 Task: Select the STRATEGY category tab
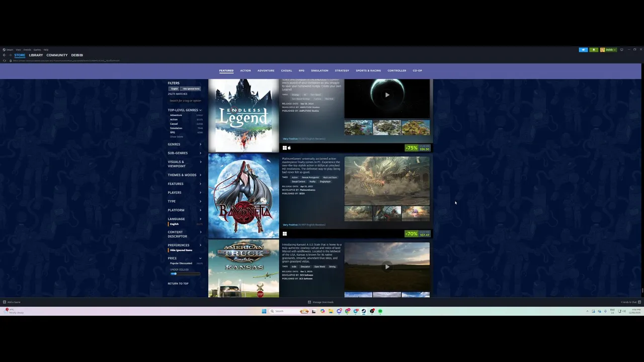[342, 70]
